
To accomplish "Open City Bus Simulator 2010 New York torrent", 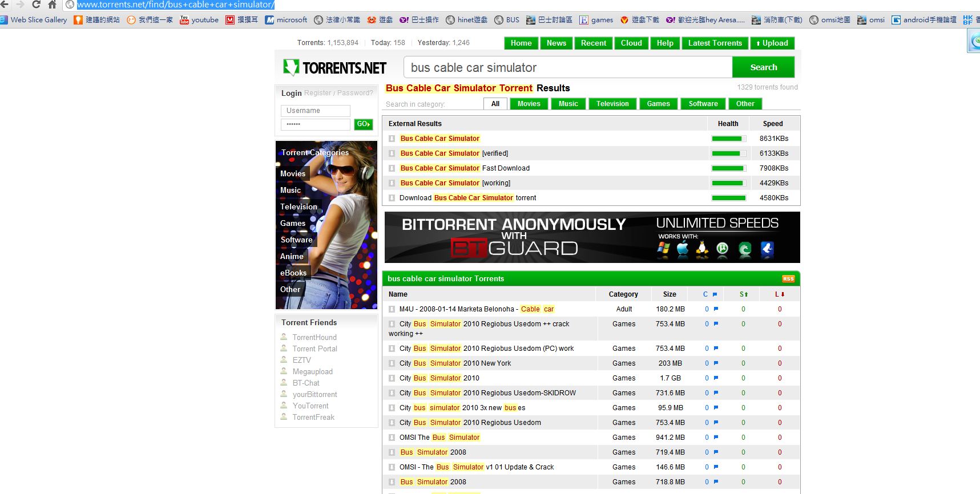I will pos(455,363).
